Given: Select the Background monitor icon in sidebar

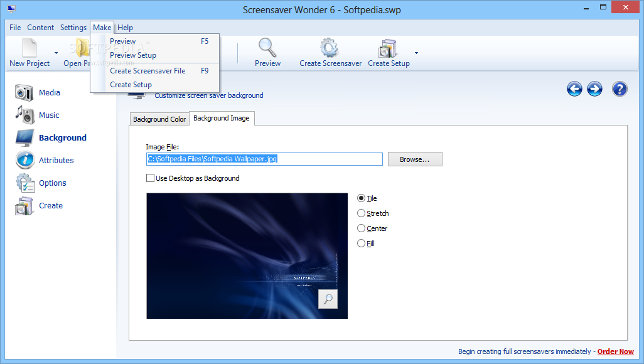Looking at the screenshot, I should point(24,137).
